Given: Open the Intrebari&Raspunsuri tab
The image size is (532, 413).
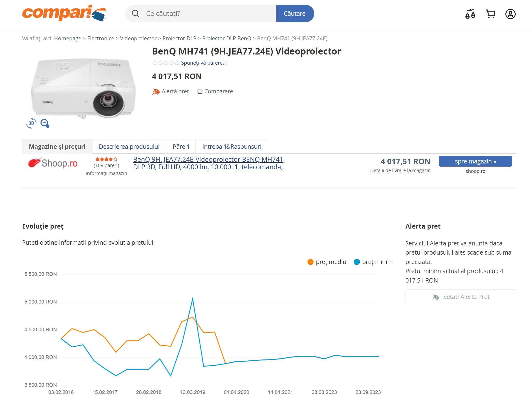Looking at the screenshot, I should pyautogui.click(x=232, y=147).
